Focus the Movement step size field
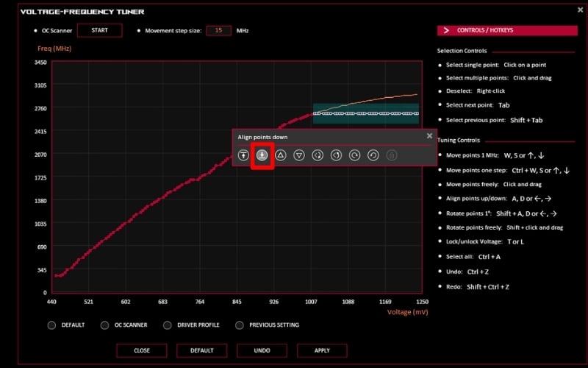This screenshot has height=368, width=588. [218, 30]
